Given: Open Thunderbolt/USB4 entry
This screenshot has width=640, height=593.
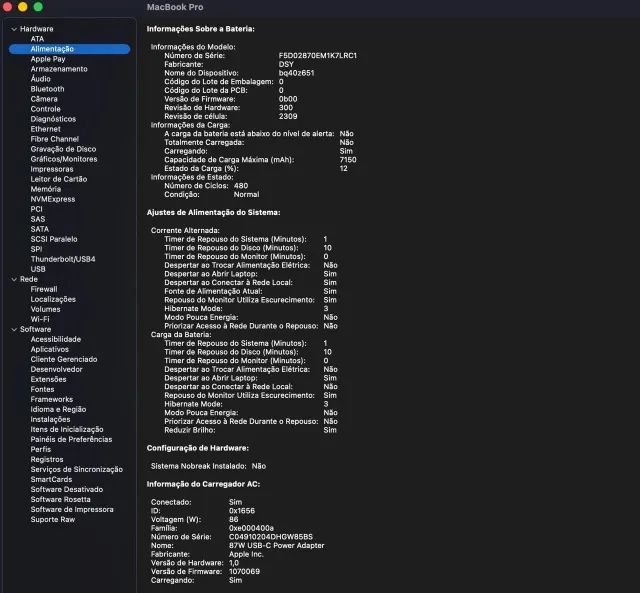Looking at the screenshot, I should click(63, 259).
